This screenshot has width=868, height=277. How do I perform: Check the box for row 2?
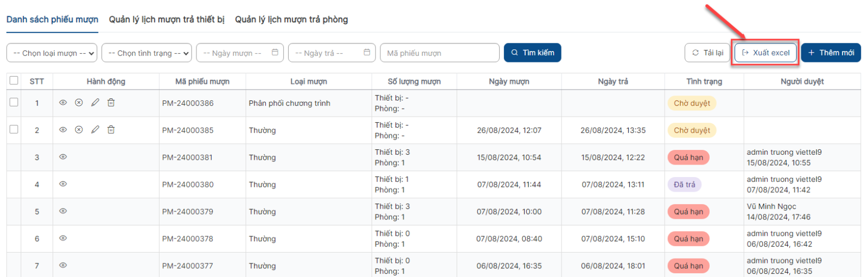coord(14,129)
